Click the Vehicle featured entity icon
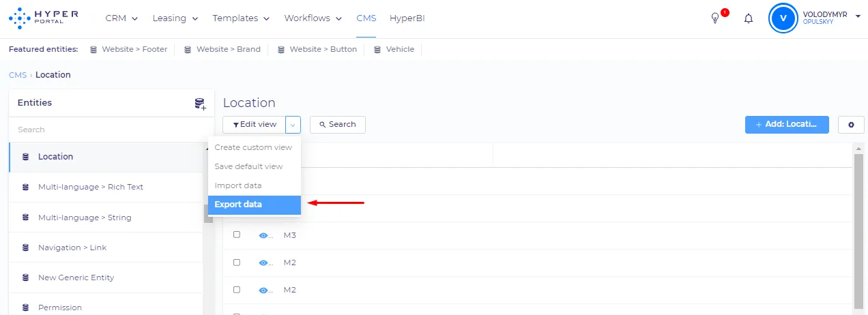 coord(377,50)
